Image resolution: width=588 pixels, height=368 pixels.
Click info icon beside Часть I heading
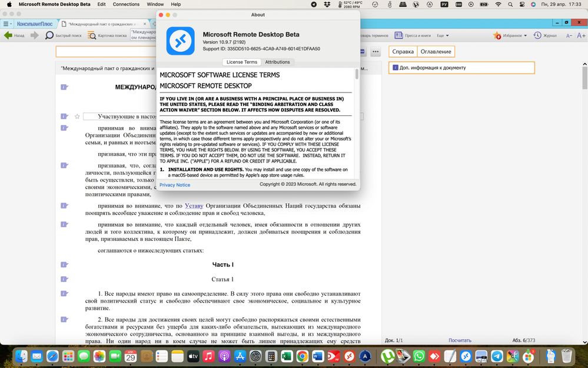(x=65, y=264)
